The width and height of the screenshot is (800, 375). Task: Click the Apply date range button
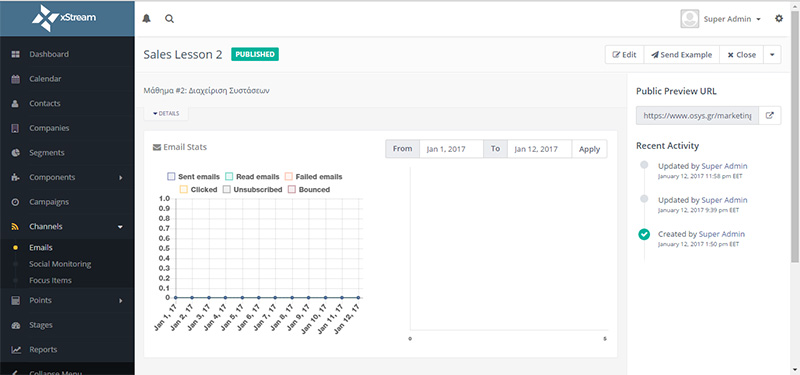point(589,149)
